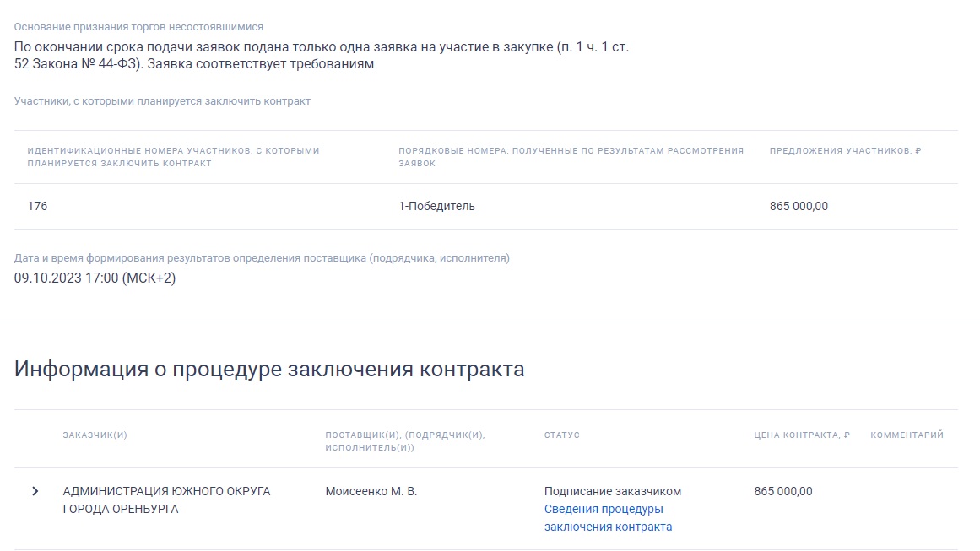Viewport: 980px width, 551px height.
Task: Click the Информация о процедуре заключения контракта heading
Action: pos(269,370)
